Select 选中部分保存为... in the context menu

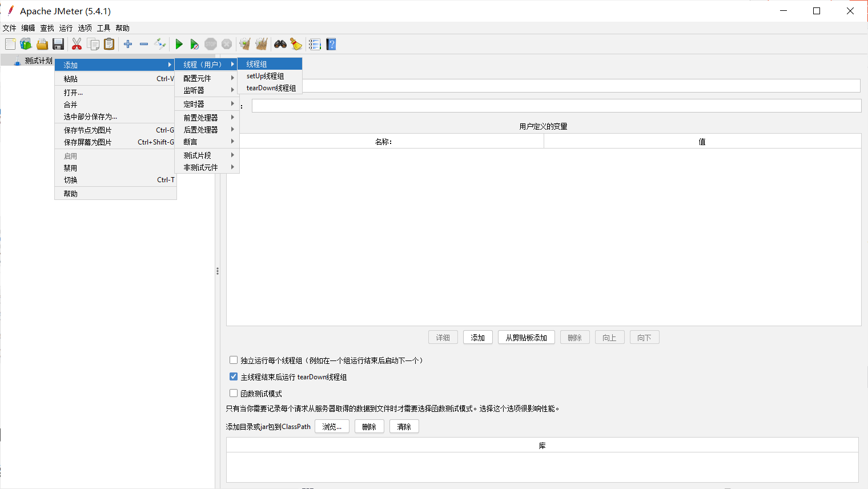[x=115, y=117]
